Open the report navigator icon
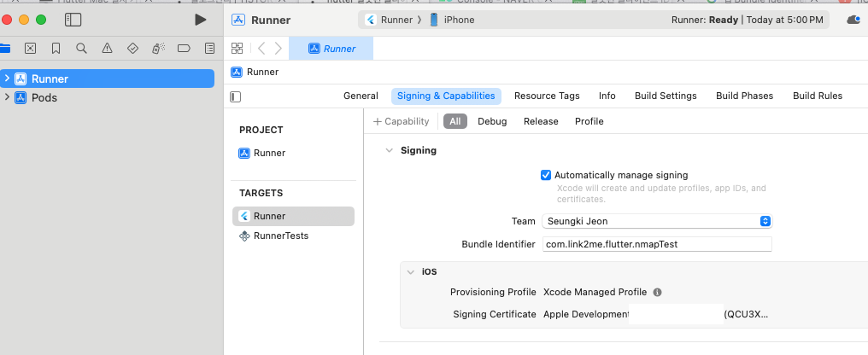 point(210,49)
